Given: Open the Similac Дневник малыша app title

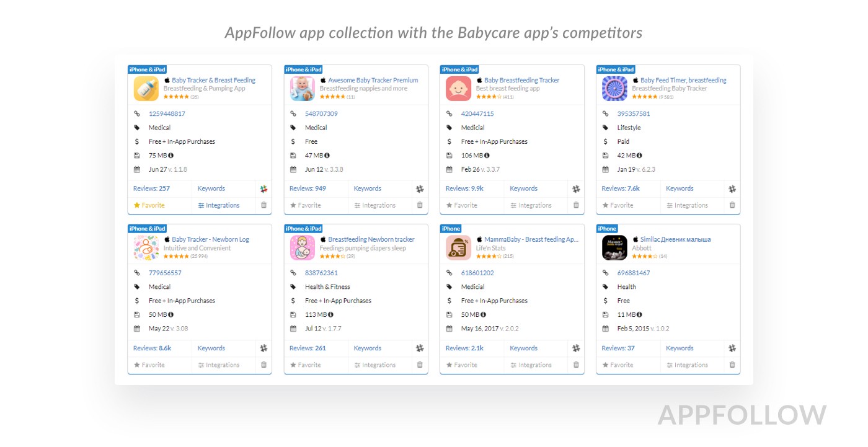Looking at the screenshot, I should [675, 239].
